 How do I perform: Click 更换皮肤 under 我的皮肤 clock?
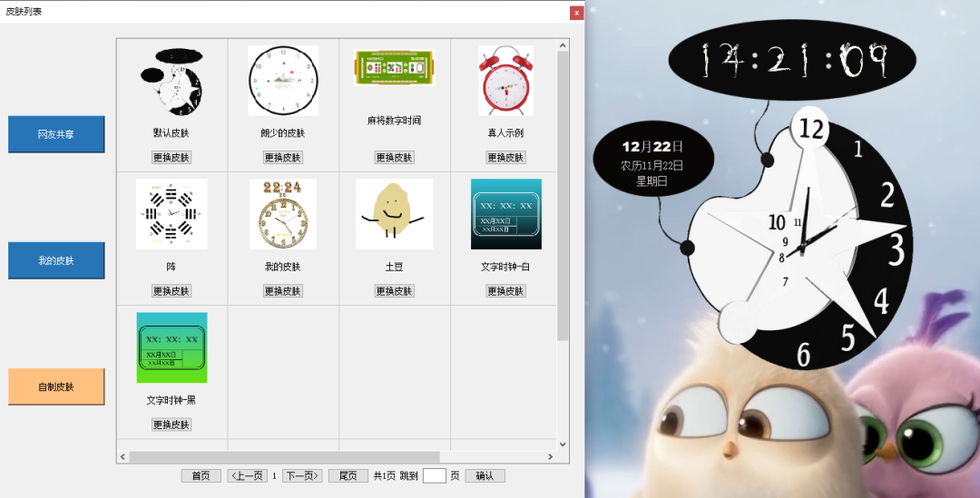pyautogui.click(x=283, y=291)
